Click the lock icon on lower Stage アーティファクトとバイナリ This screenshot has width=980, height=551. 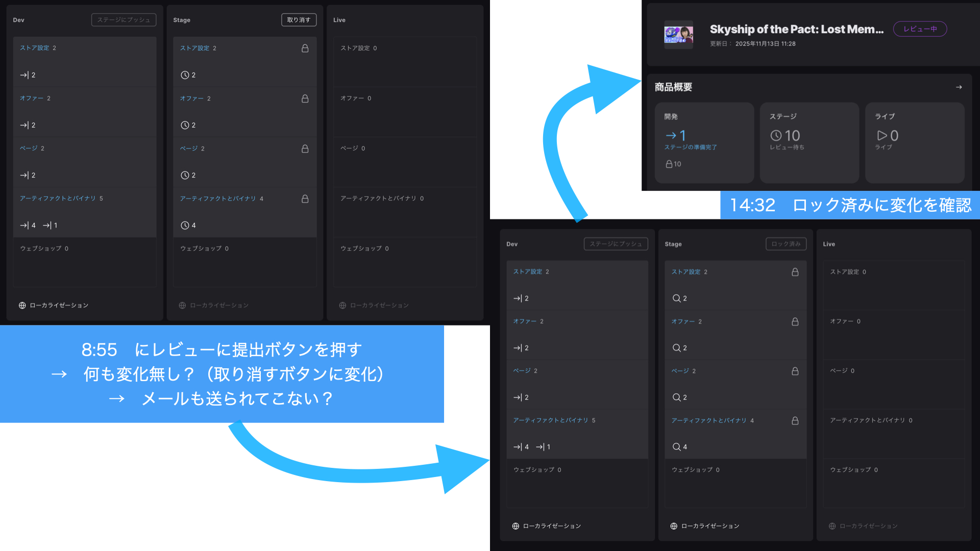pos(795,420)
